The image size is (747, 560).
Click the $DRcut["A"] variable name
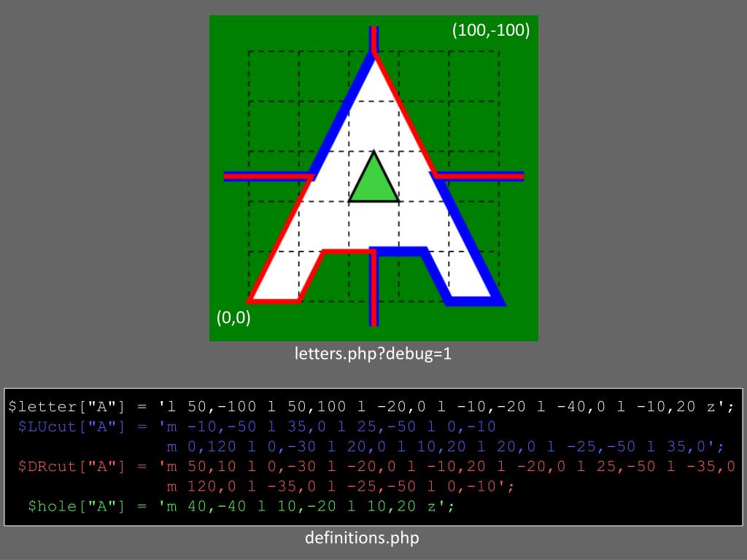click(71, 466)
